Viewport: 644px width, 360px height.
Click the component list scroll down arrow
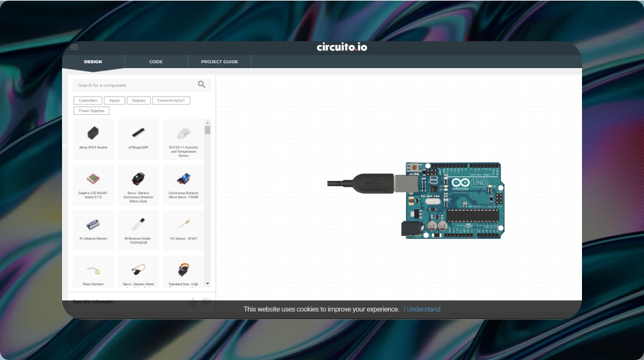point(207,283)
